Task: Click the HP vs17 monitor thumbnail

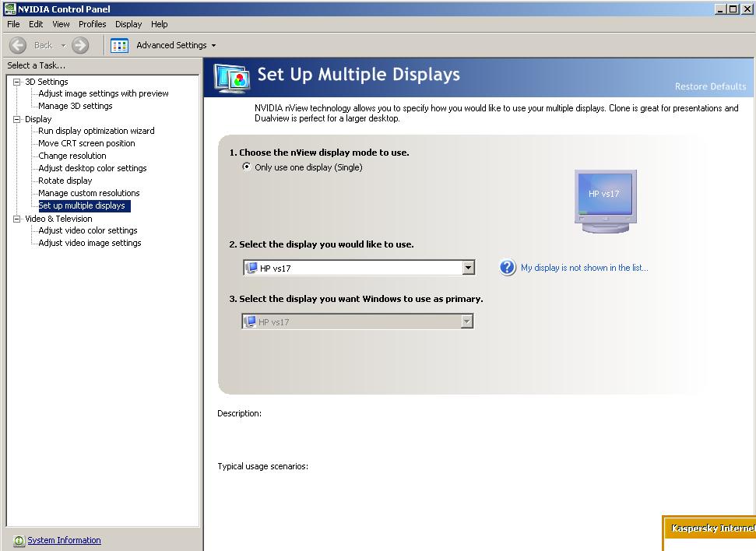Action: point(606,201)
